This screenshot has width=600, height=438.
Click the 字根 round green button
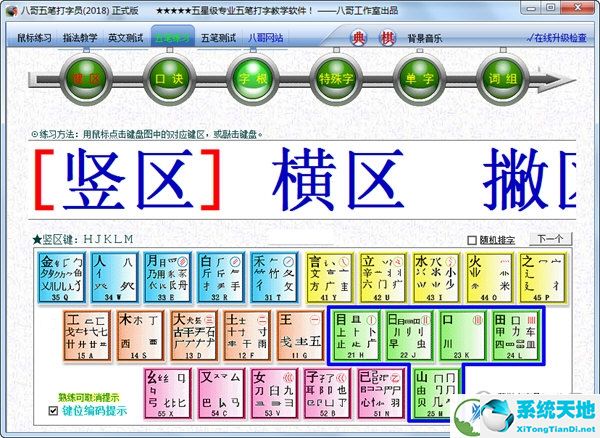253,79
